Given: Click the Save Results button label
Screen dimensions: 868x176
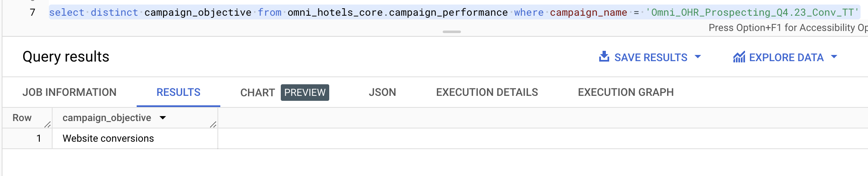Looking at the screenshot, I should (x=651, y=57).
